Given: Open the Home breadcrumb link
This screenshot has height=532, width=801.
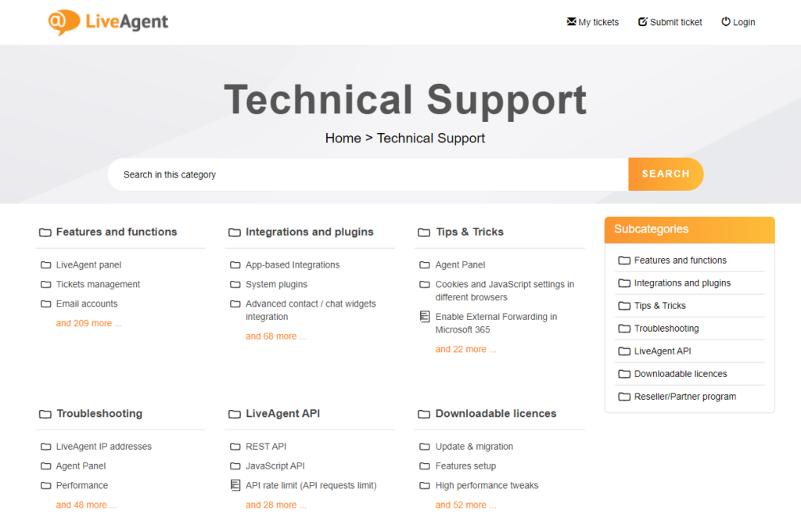Looking at the screenshot, I should click(x=343, y=138).
